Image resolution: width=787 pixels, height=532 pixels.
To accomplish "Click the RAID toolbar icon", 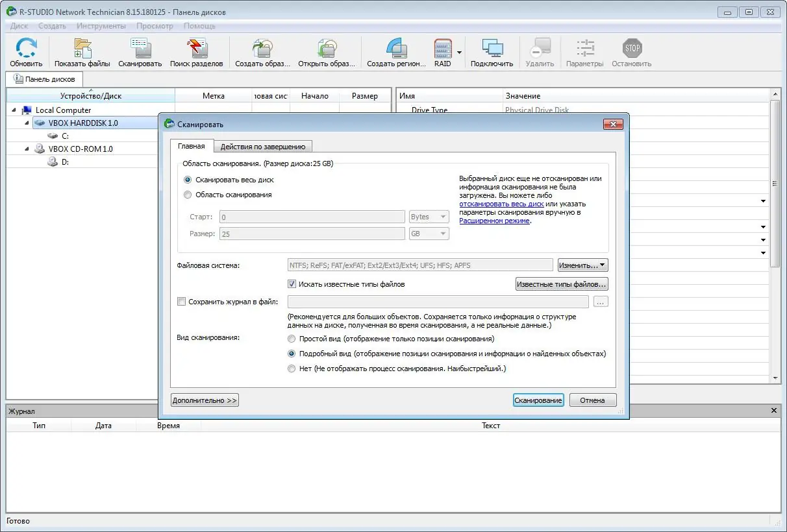I will click(443, 49).
